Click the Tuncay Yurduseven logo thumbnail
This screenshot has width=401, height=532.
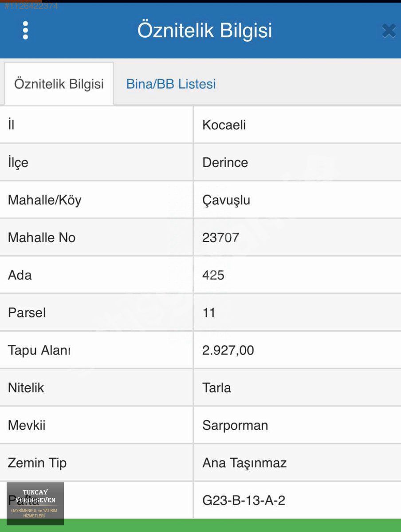35,504
